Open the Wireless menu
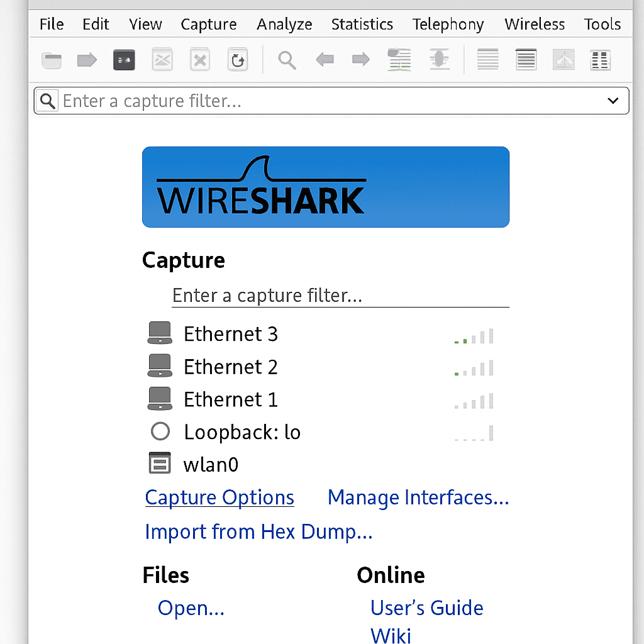The image size is (644, 644). [535, 25]
